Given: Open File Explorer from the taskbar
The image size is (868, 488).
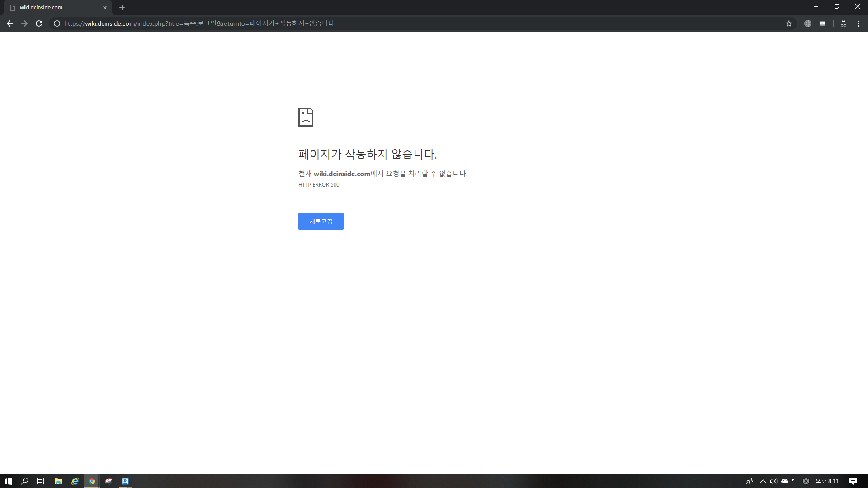Looking at the screenshot, I should pos(58,481).
